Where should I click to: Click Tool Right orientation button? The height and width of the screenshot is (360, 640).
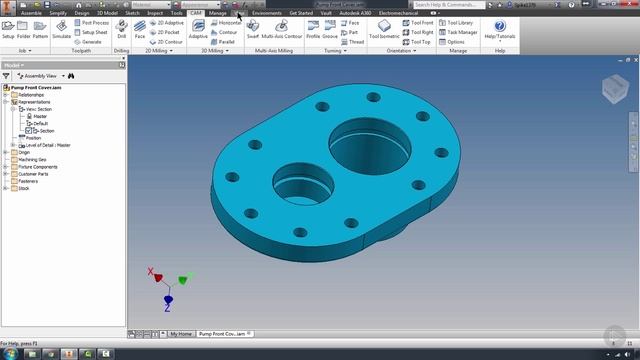(418, 32)
